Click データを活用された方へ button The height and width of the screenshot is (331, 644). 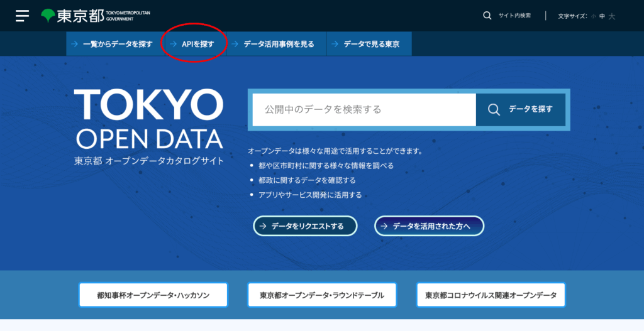[x=429, y=226]
